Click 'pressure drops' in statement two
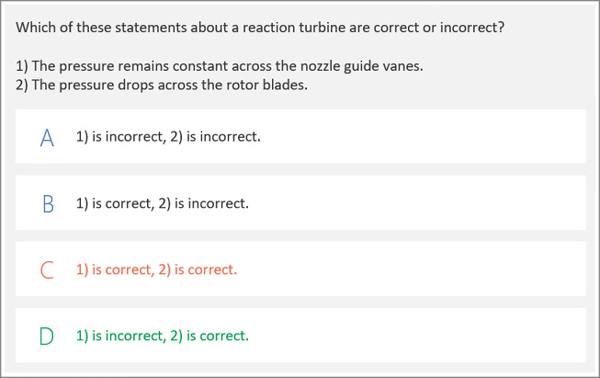The image size is (600, 378). coord(106,85)
